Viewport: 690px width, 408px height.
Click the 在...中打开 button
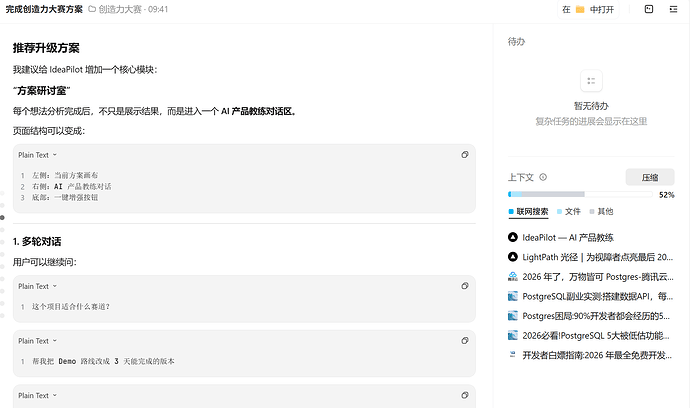[588, 10]
